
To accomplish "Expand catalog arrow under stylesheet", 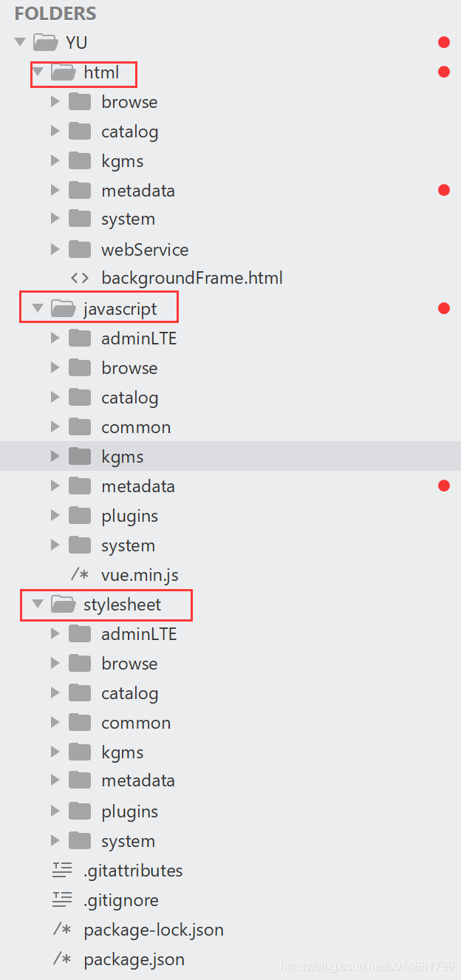I will coord(55,693).
